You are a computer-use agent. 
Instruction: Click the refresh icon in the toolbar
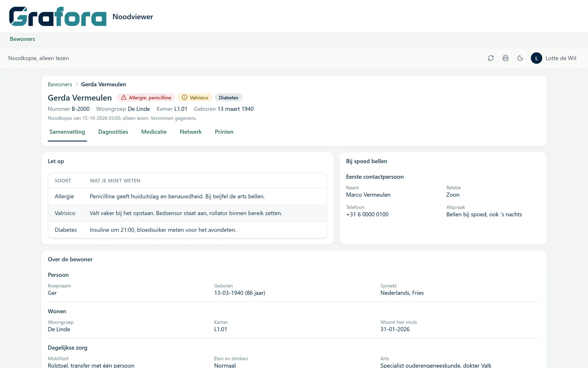coord(491,58)
